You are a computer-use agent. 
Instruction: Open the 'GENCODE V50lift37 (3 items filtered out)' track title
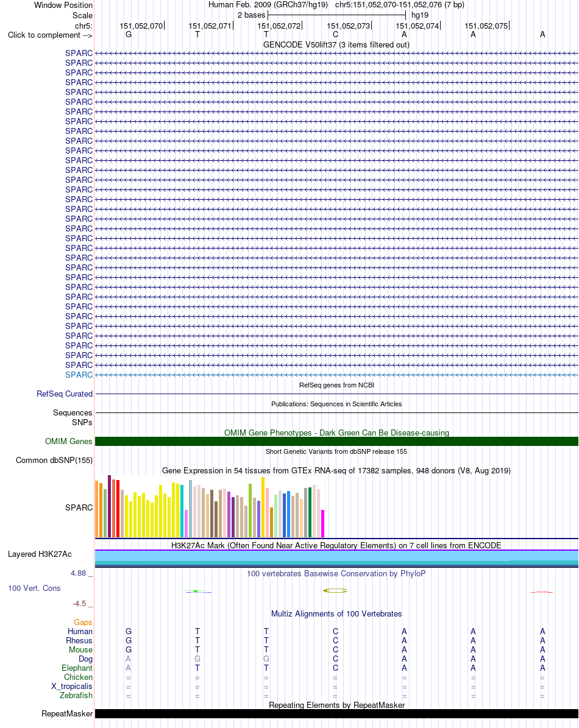point(336,45)
